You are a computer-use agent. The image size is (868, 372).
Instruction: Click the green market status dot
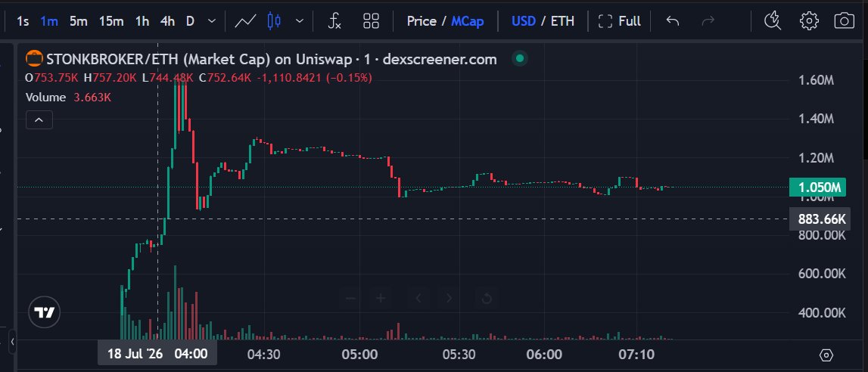point(518,58)
